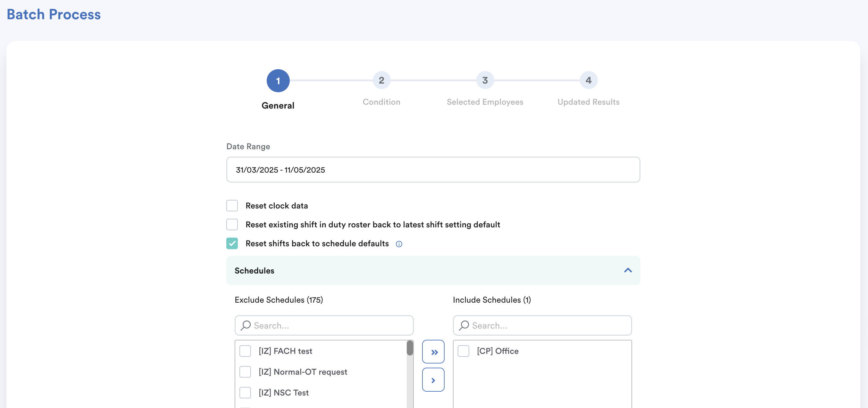Collapse the Schedules section chevron
The width and height of the screenshot is (868, 408).
coord(628,270)
